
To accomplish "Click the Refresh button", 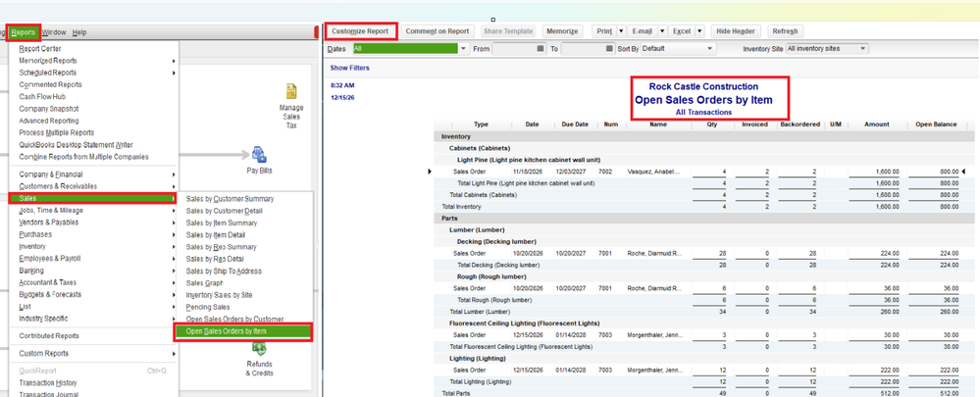I will click(785, 31).
